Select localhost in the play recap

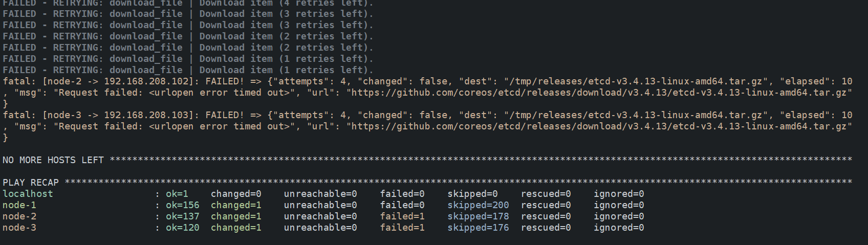[x=28, y=194]
